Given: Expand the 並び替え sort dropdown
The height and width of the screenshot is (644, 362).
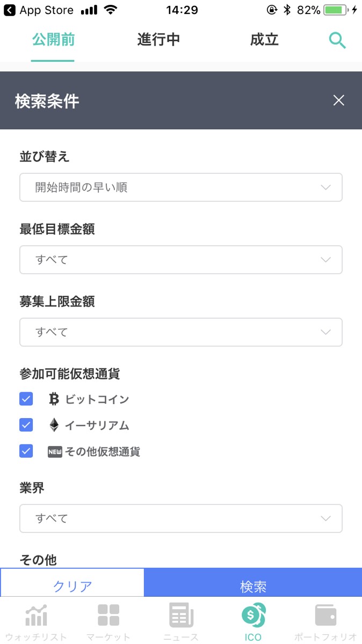Looking at the screenshot, I should click(x=181, y=187).
